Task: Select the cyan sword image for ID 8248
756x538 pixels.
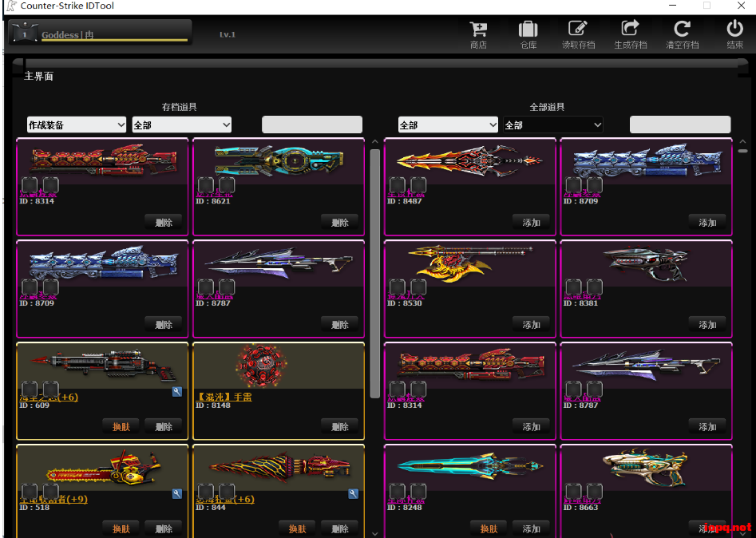Action: click(x=470, y=467)
